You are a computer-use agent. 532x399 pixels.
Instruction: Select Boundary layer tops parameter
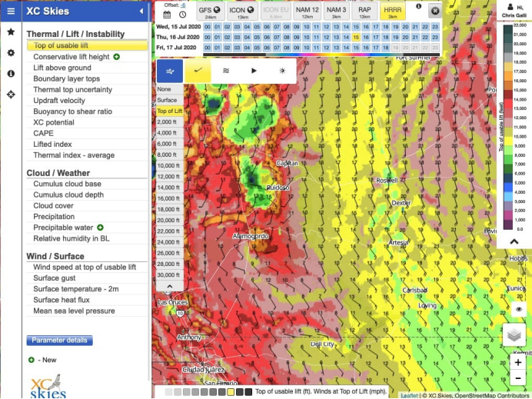point(87,78)
